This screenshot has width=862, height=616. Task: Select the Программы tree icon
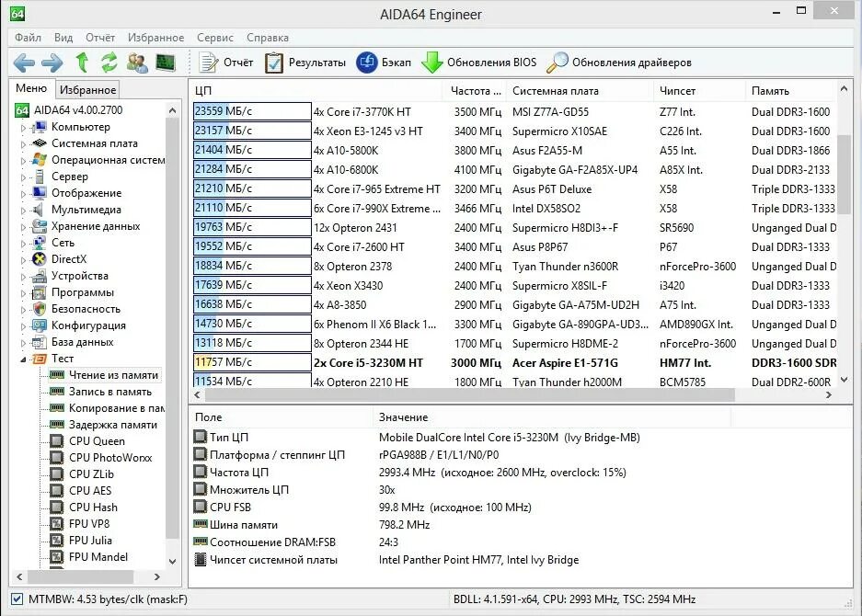[39, 292]
